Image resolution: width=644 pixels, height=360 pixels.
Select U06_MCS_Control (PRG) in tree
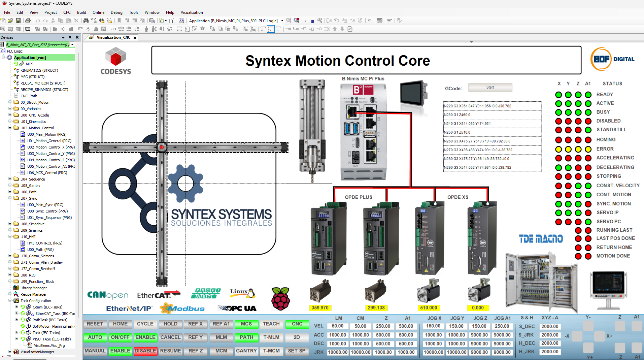pyautogui.click(x=47, y=173)
